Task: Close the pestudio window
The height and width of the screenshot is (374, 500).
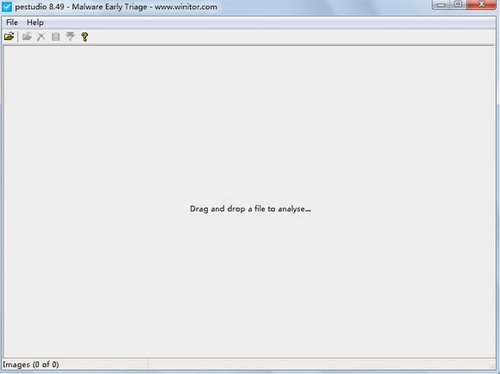Action: click(x=481, y=4)
